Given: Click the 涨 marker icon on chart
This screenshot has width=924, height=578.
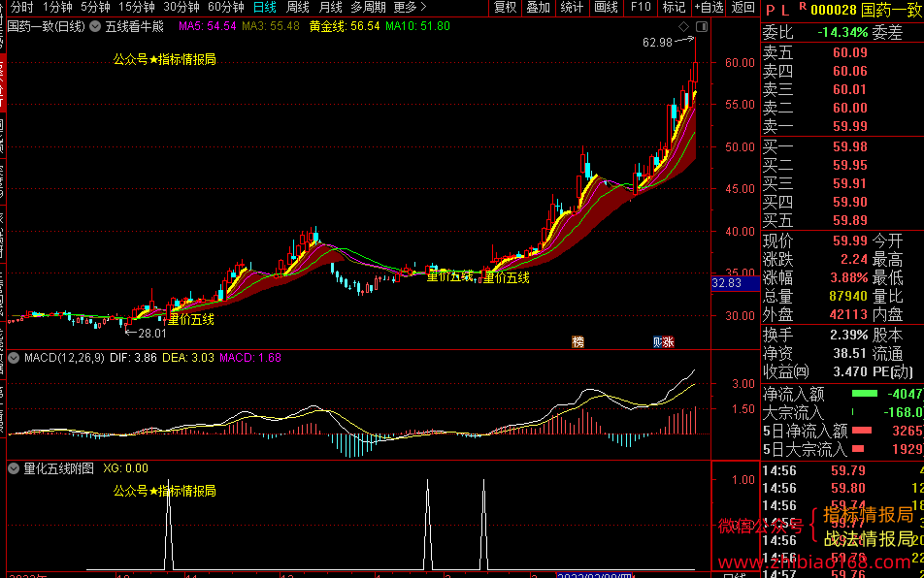Looking at the screenshot, I should [668, 342].
